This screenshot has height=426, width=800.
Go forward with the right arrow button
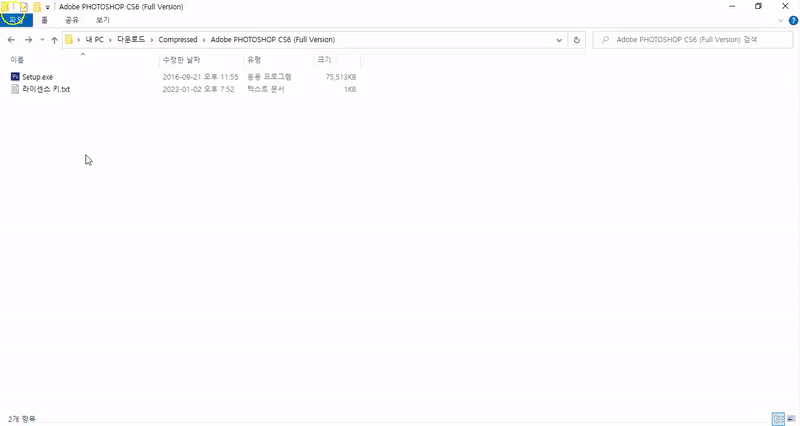click(x=29, y=40)
